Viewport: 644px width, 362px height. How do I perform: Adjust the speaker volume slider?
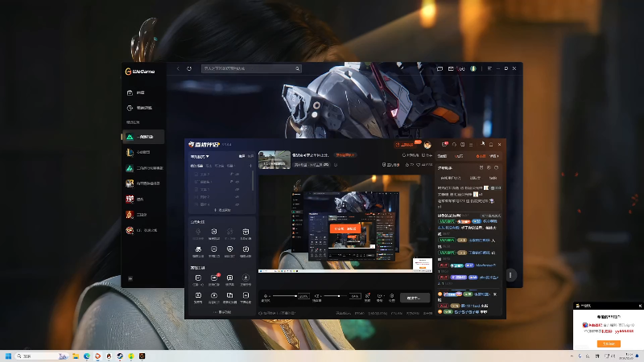336,296
